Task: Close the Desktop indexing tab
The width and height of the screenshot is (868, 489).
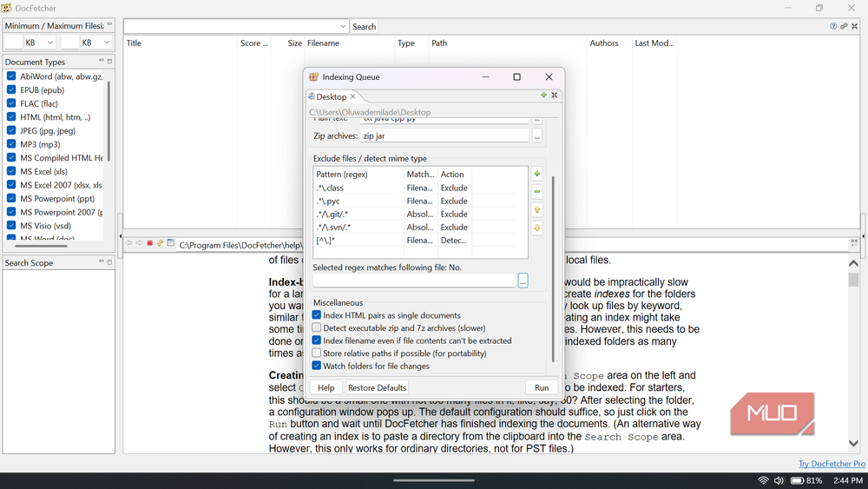Action: (x=352, y=96)
